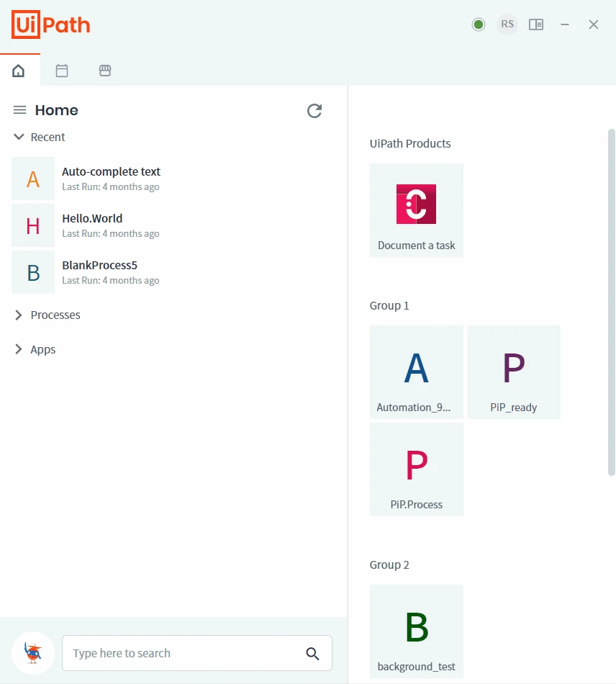Click the hamburger menu next to Home
616x684 pixels.
(19, 110)
